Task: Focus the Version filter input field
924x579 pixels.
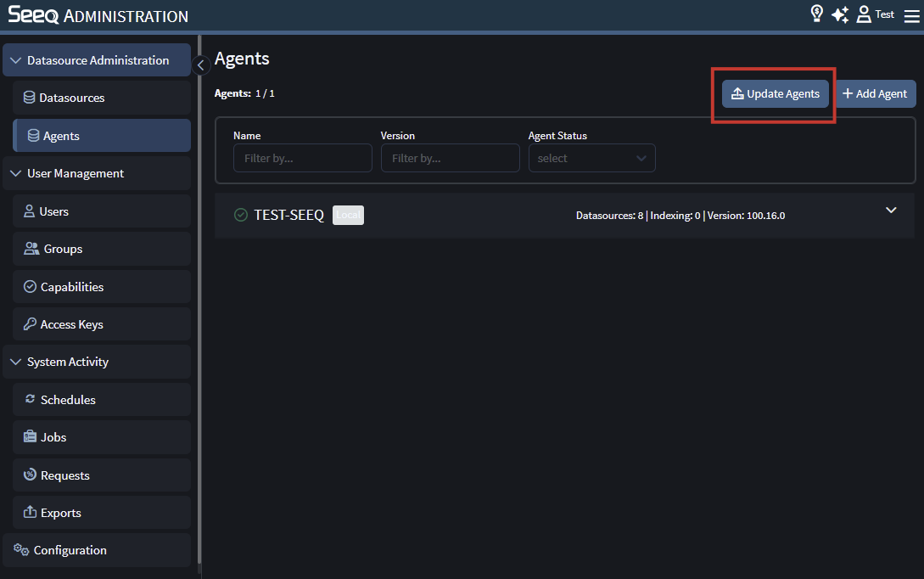Action: tap(450, 159)
